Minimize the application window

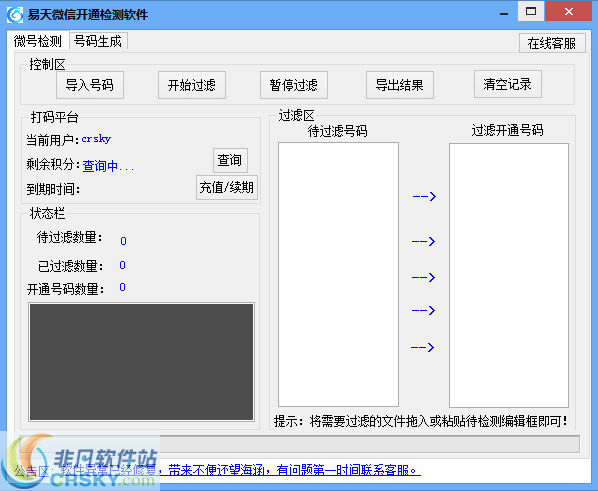(504, 14)
